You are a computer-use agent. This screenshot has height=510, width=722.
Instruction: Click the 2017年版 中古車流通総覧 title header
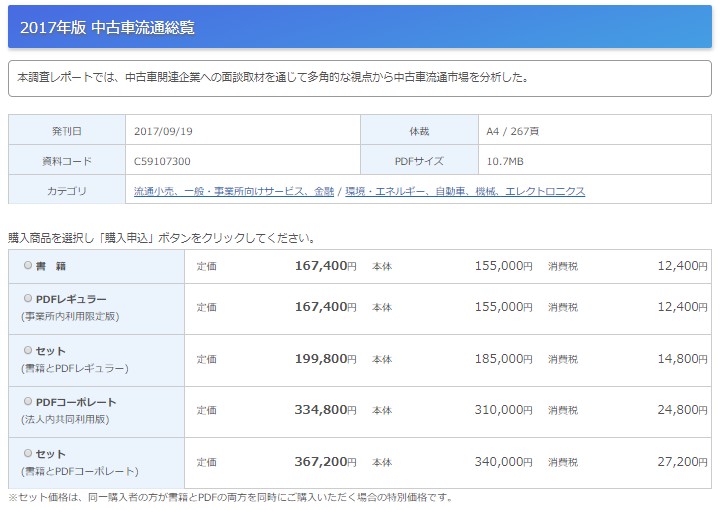point(360,27)
